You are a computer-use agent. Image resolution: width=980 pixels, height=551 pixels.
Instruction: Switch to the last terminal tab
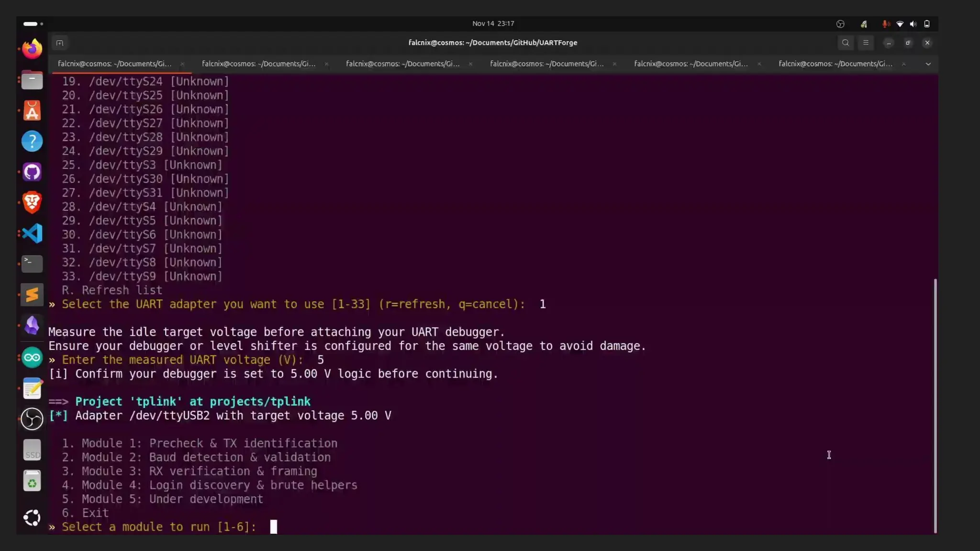point(835,64)
